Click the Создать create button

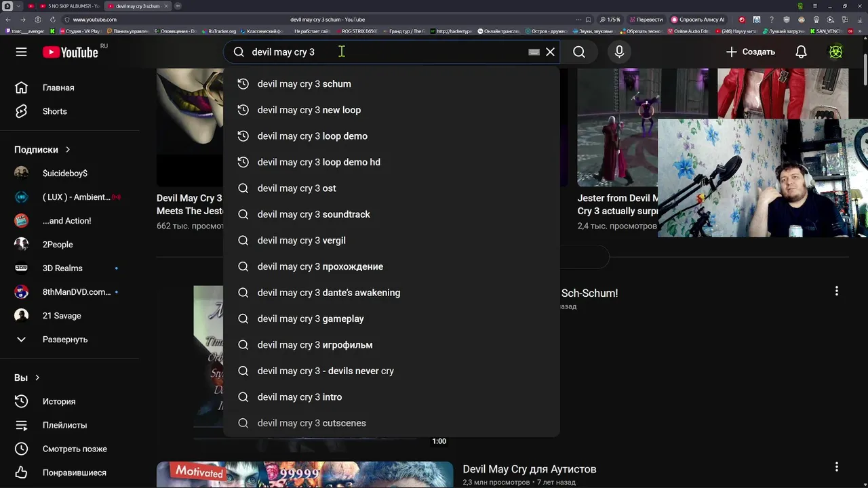click(750, 52)
